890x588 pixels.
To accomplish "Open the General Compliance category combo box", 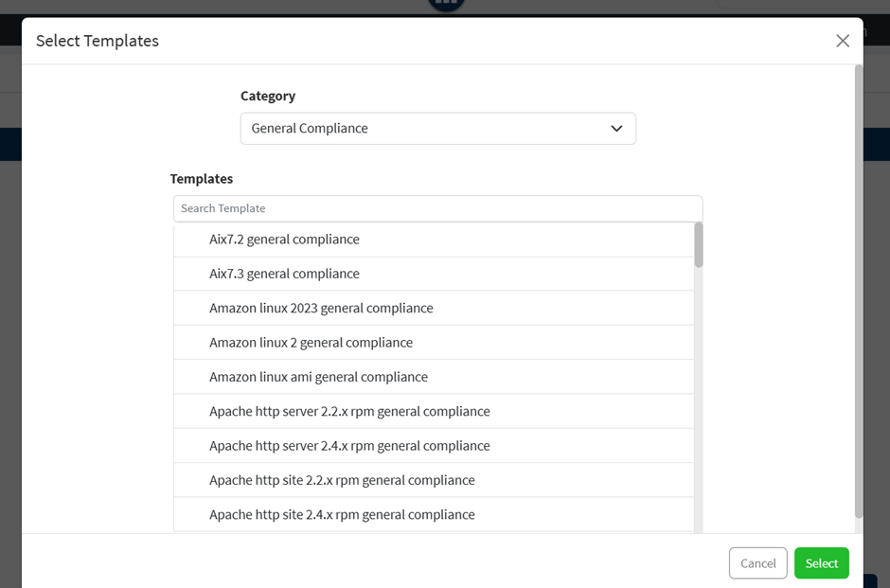I will point(437,128).
